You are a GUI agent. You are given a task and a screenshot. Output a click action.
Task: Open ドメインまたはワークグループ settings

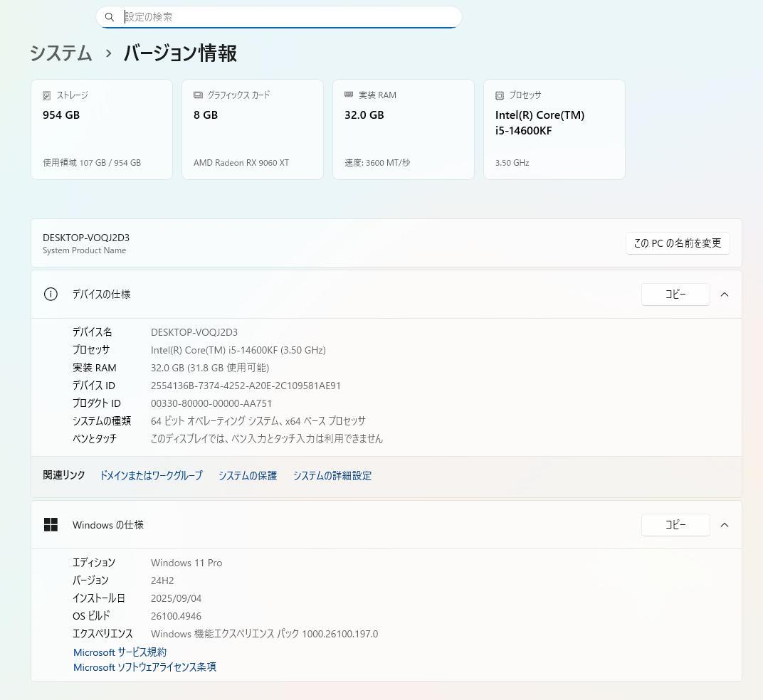[x=150, y=475]
